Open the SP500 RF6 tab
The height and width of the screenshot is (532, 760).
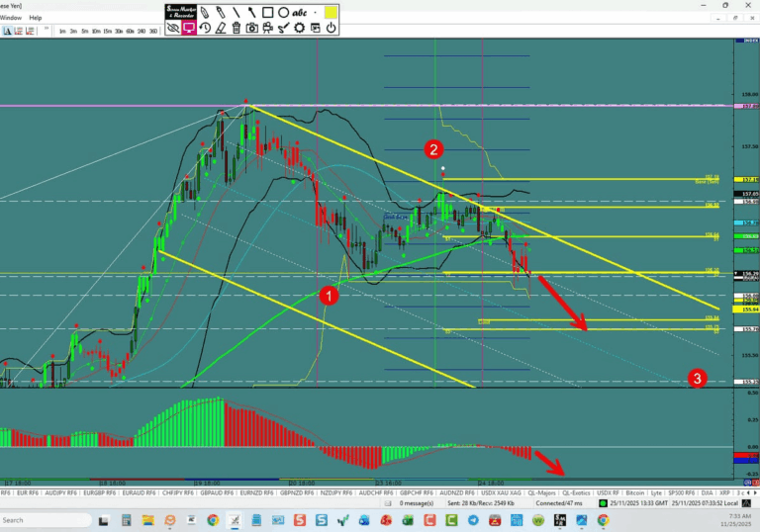point(681,492)
